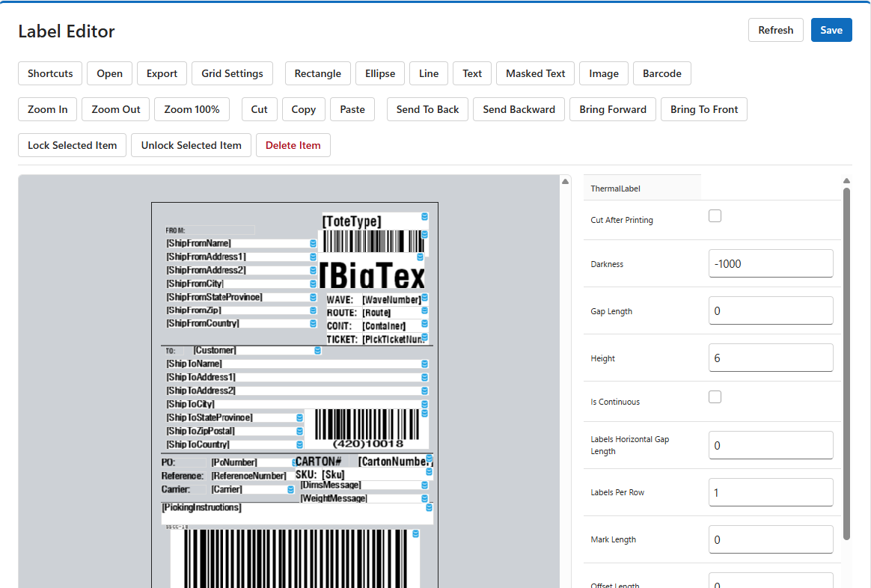Click the red Delete Item button
This screenshot has width=871, height=588.
[x=293, y=145]
